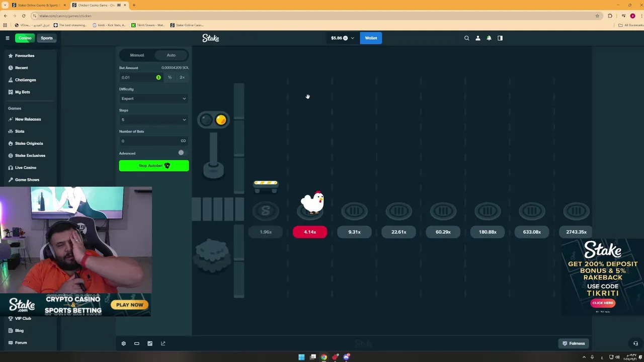Halve the bet with ½ button
644x362 pixels.
pyautogui.click(x=170, y=77)
